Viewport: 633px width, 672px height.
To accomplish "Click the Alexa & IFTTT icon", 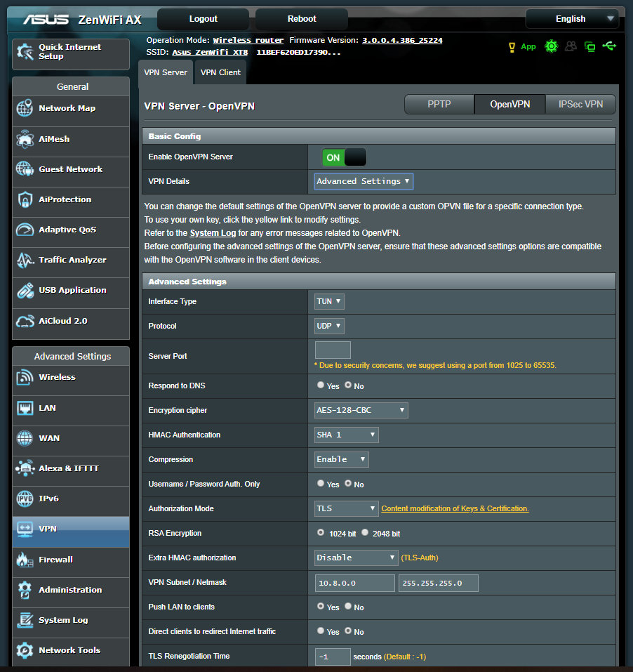I will tap(25, 468).
